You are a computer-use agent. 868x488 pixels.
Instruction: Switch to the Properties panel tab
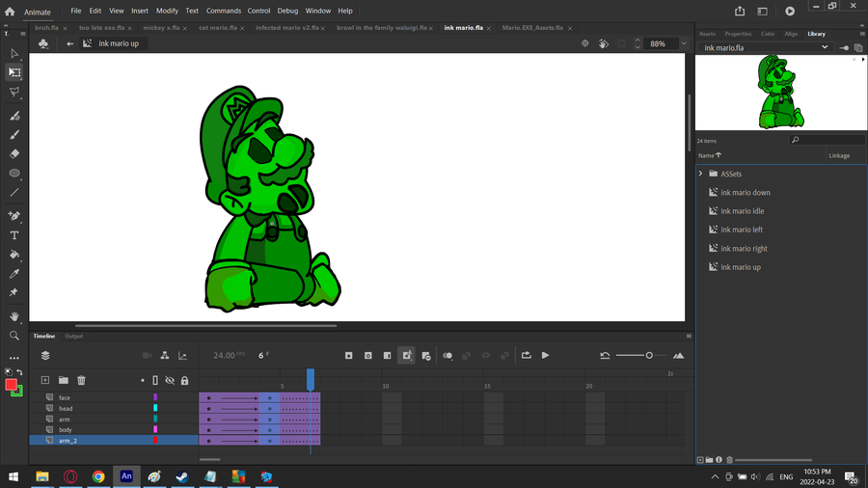click(x=738, y=34)
